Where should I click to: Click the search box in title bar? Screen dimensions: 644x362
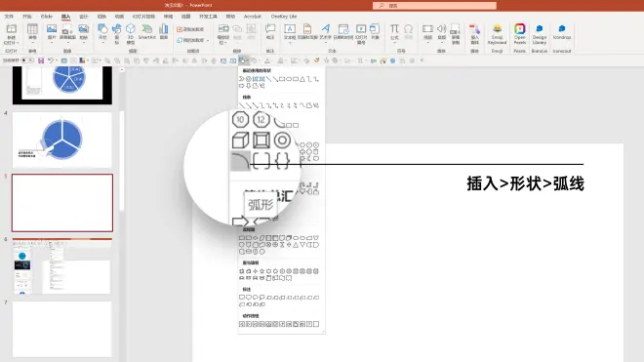pyautogui.click(x=434, y=5)
